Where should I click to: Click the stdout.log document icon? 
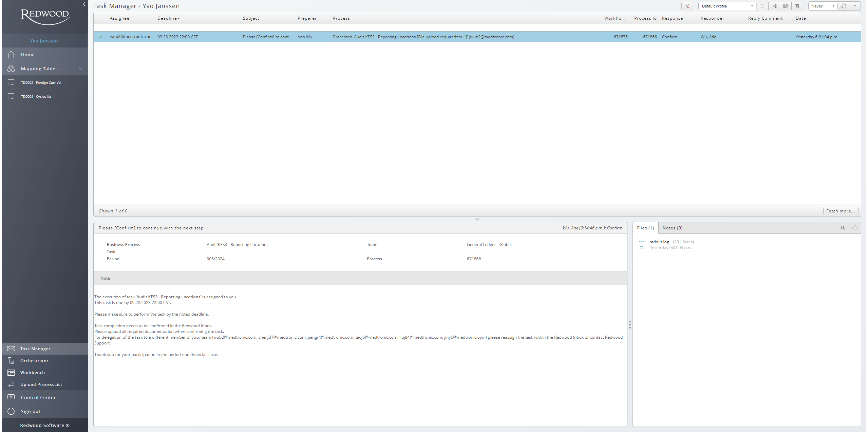(641, 245)
